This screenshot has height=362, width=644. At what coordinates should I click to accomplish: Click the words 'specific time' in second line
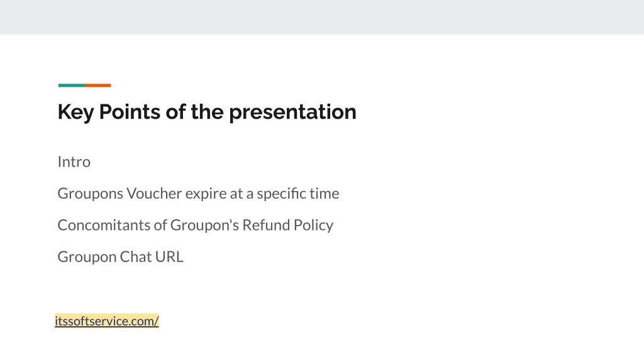coord(298,194)
